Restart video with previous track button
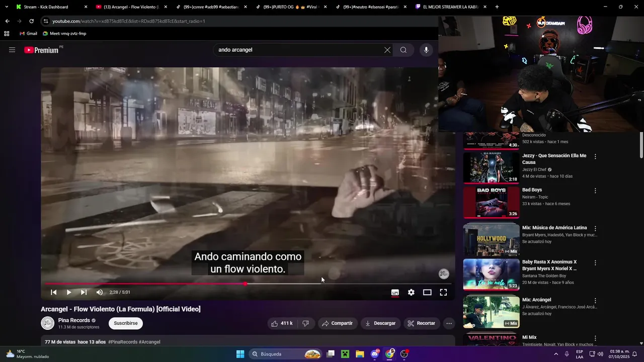This screenshot has width=644, height=362. pyautogui.click(x=54, y=292)
